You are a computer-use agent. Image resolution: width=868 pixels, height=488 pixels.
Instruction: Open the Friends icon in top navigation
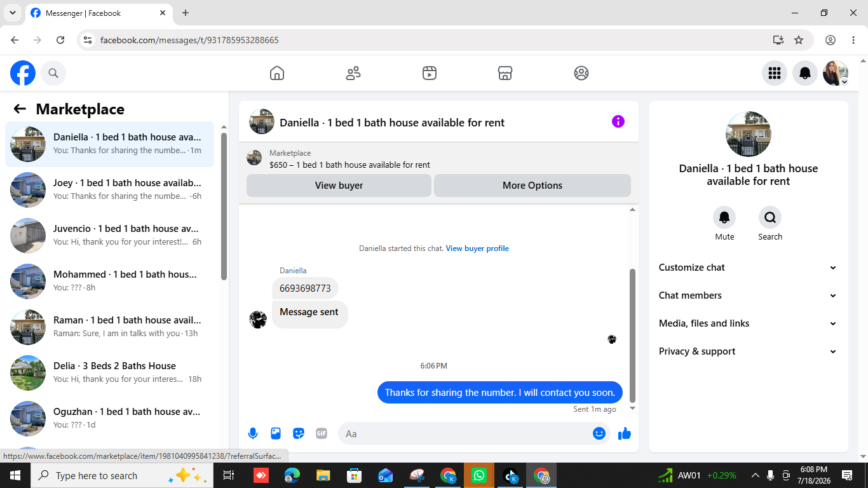click(x=353, y=73)
